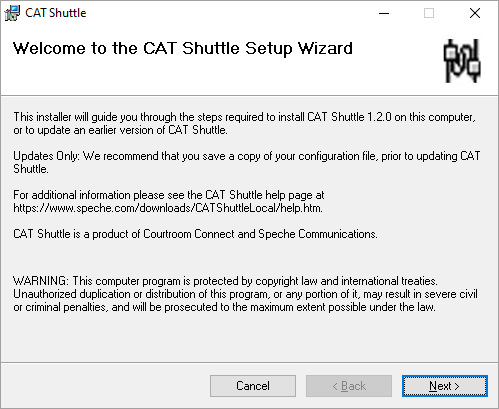Viewport: 499px width, 409px height.
Task: Proceed with the Next button
Action: (445, 386)
